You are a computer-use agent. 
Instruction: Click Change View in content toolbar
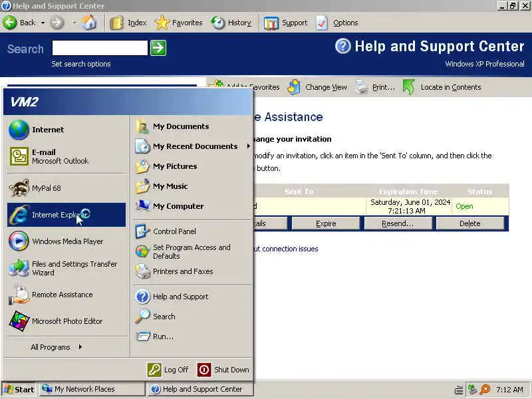pos(317,87)
